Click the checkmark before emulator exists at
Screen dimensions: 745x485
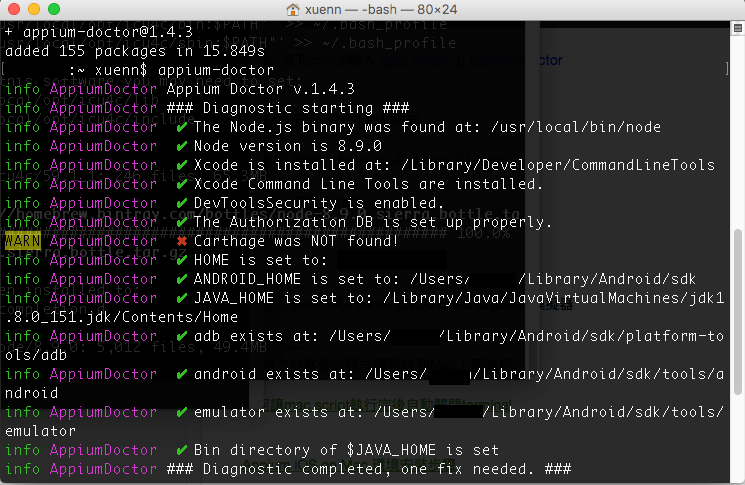click(181, 412)
